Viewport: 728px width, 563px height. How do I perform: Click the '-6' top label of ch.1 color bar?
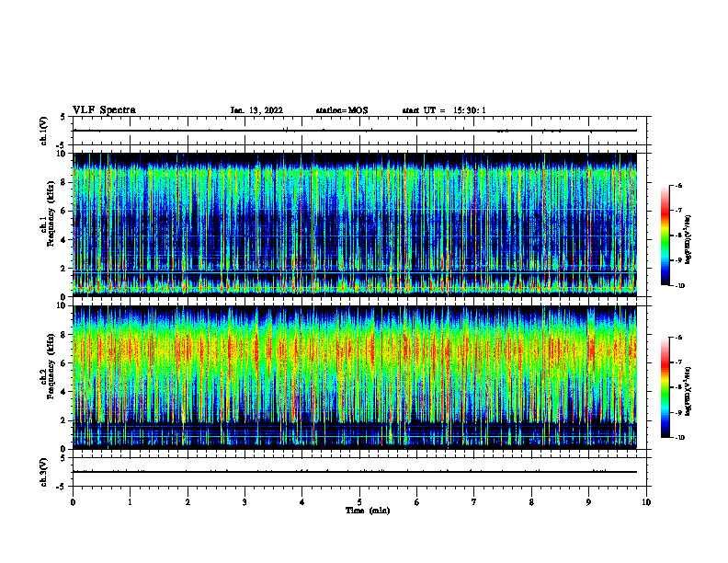pos(678,186)
